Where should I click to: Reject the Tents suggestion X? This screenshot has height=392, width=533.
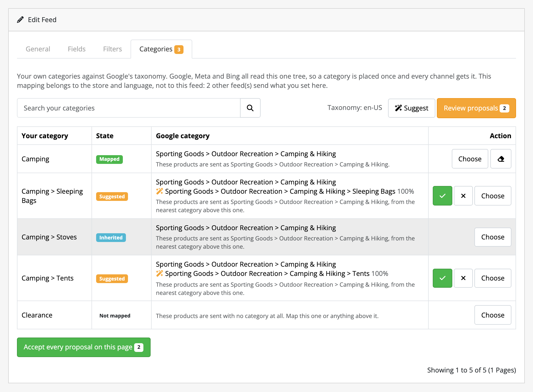pyautogui.click(x=463, y=278)
